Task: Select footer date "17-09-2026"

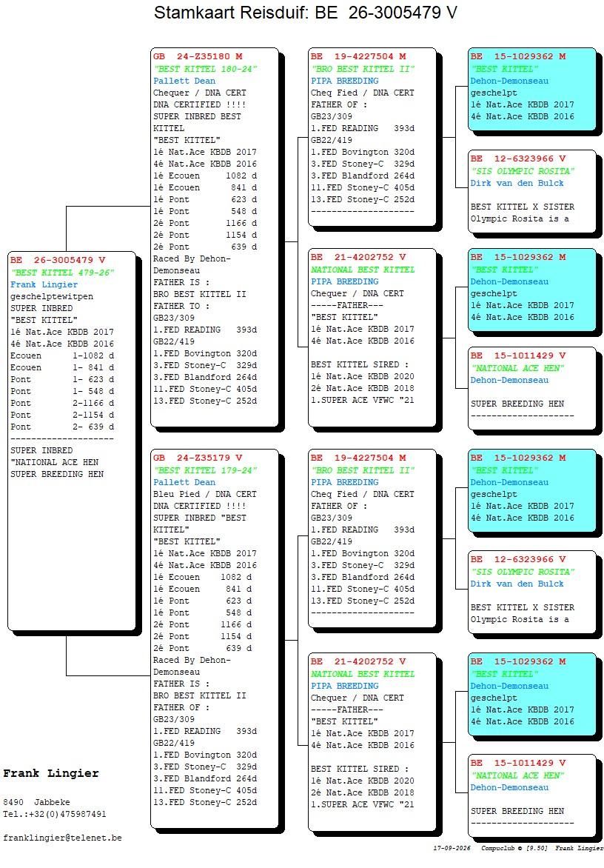Action: click(452, 848)
